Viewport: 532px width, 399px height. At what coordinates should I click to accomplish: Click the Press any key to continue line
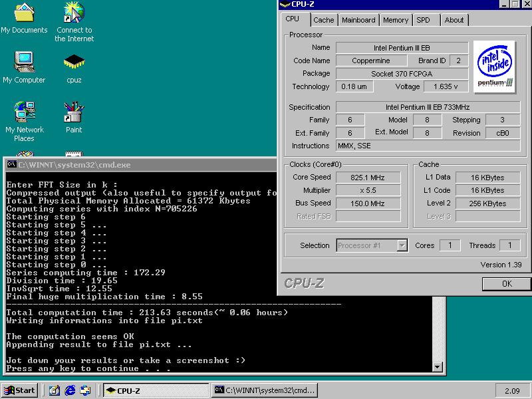pyautogui.click(x=88, y=368)
